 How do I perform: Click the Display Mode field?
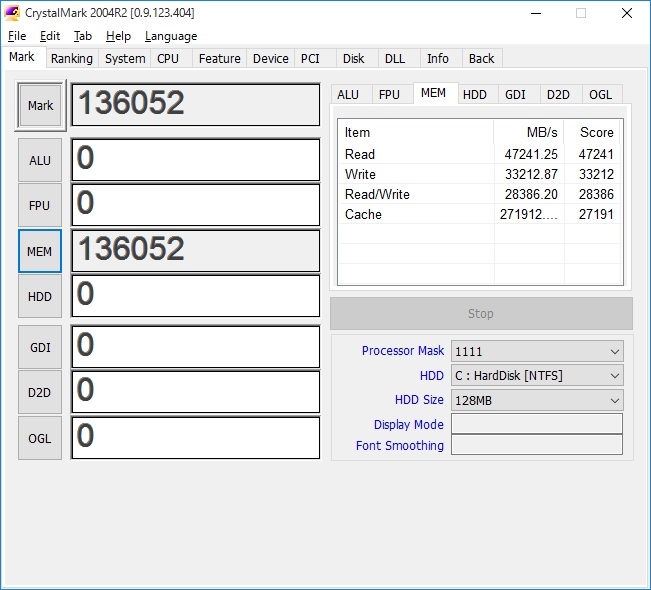click(536, 424)
